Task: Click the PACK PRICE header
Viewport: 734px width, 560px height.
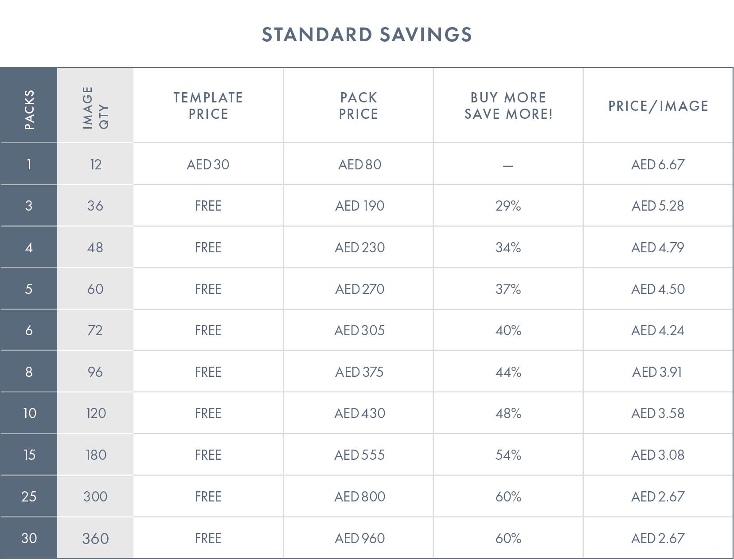Action: point(358,106)
